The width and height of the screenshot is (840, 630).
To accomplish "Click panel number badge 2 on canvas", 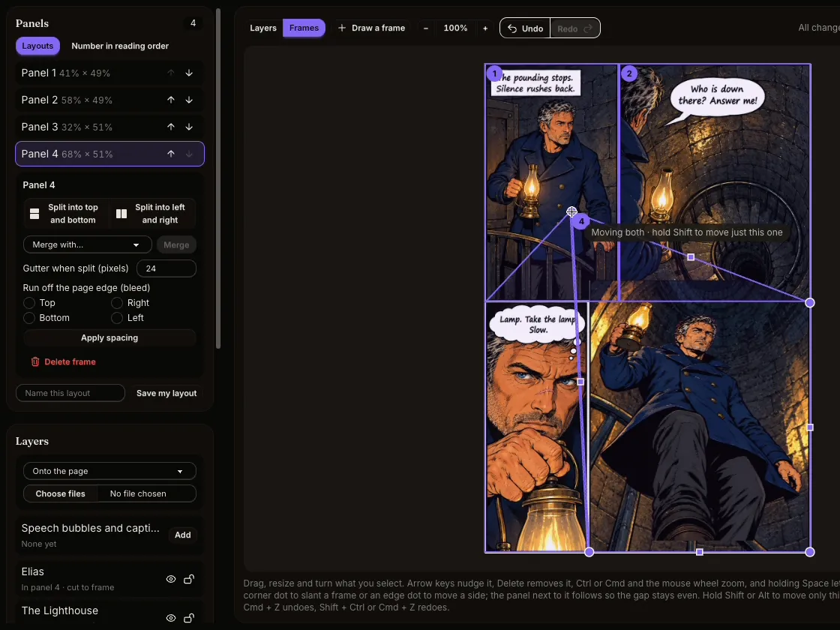I will point(629,73).
